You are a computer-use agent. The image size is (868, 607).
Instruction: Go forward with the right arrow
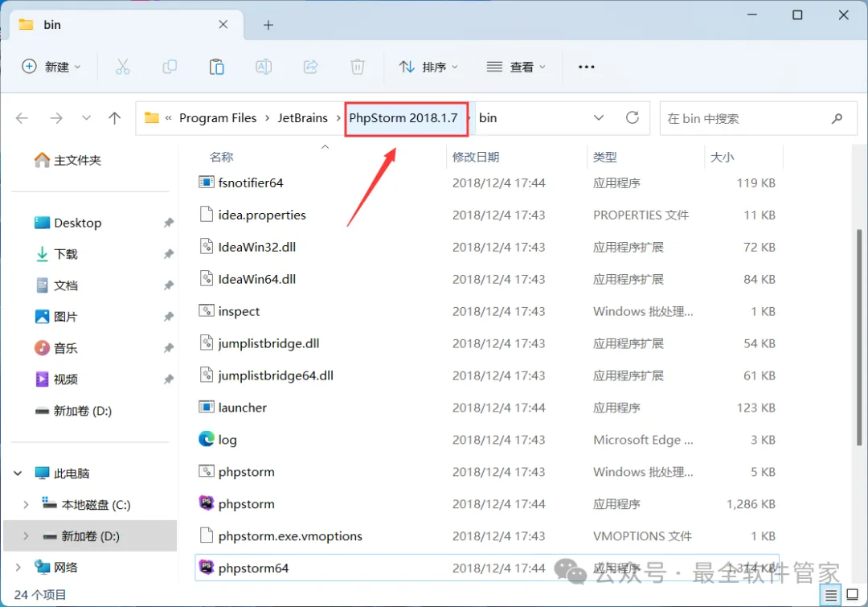click(56, 118)
